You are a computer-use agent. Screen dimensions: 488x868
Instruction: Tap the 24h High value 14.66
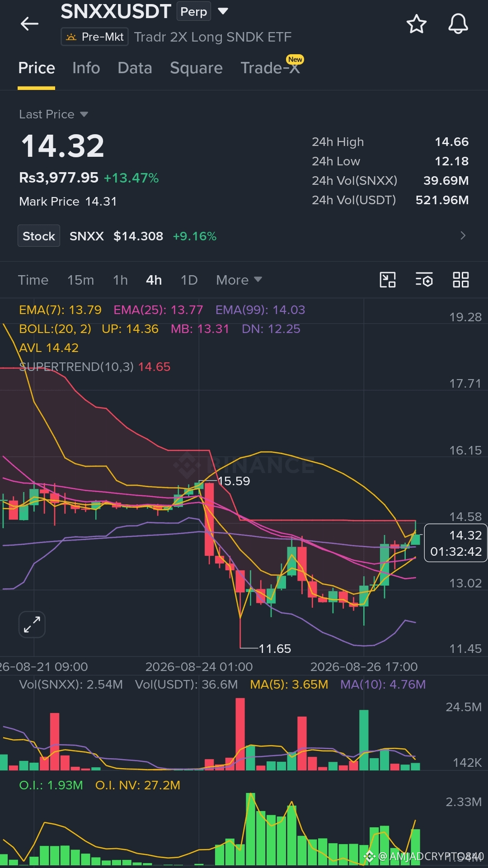pos(451,142)
